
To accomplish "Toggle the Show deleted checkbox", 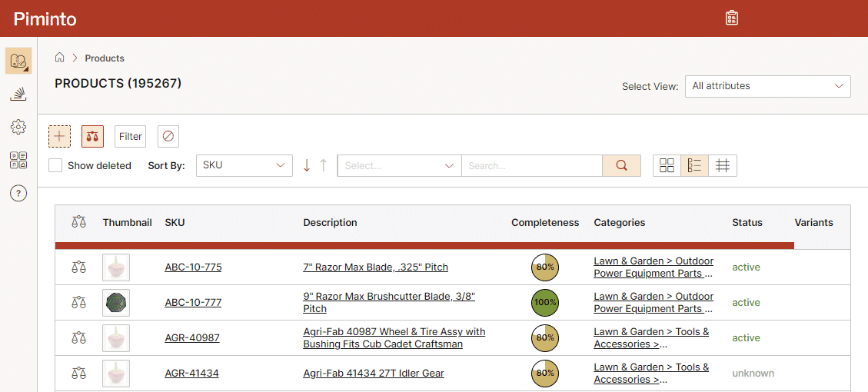I will coord(55,165).
